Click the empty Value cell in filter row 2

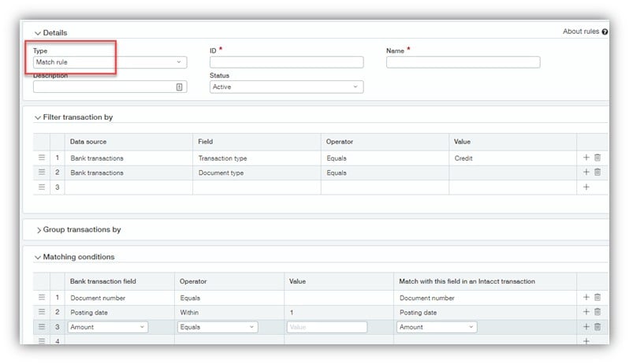512,173
